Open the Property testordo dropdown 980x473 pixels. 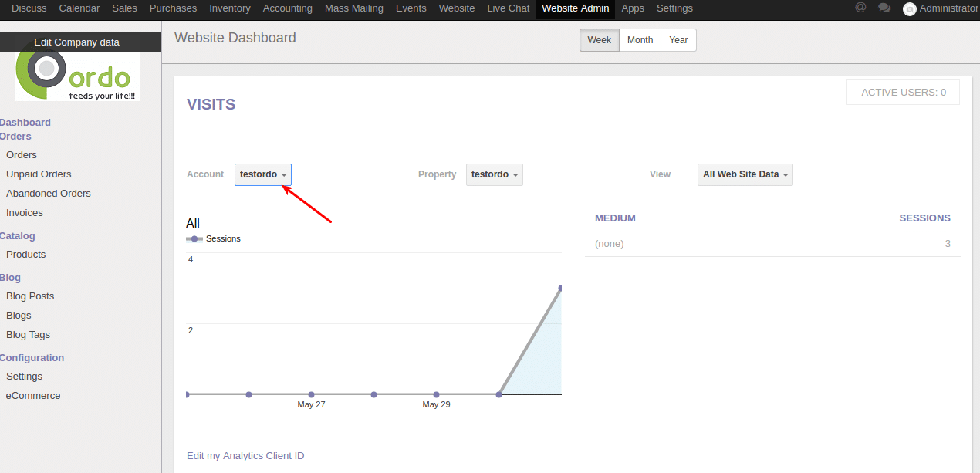[495, 174]
